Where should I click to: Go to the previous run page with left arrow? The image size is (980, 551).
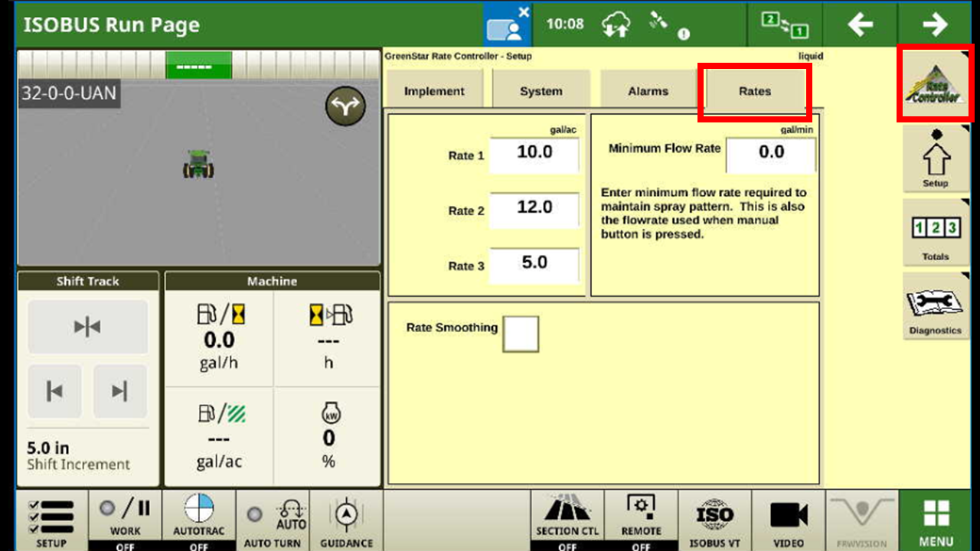(x=861, y=24)
